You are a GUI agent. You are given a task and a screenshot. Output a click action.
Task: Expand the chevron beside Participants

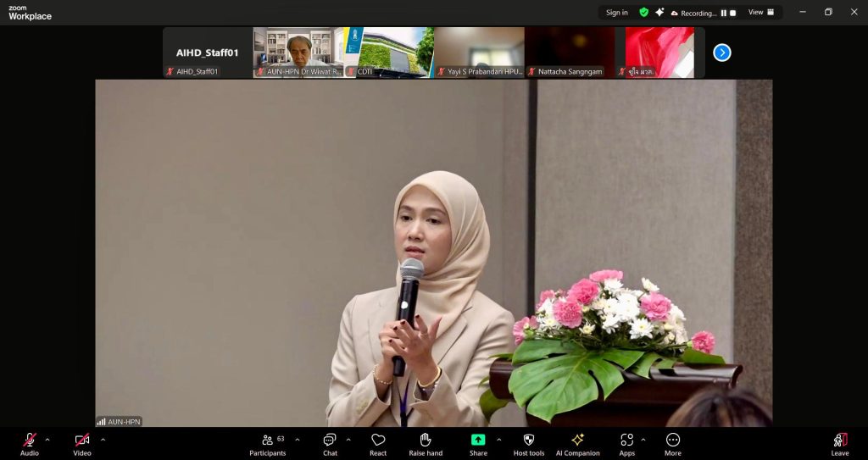tap(298, 440)
